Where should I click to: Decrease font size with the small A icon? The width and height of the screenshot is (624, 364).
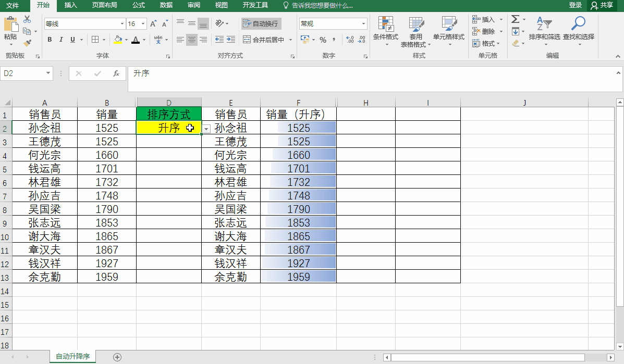[165, 24]
